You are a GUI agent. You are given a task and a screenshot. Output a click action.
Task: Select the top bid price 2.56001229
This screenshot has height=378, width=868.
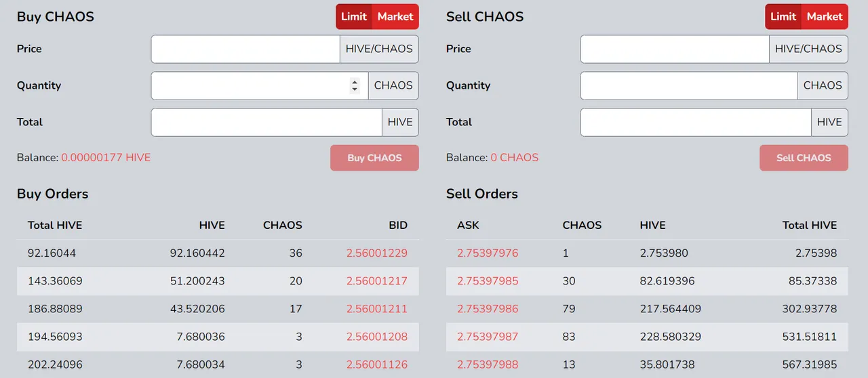[377, 253]
